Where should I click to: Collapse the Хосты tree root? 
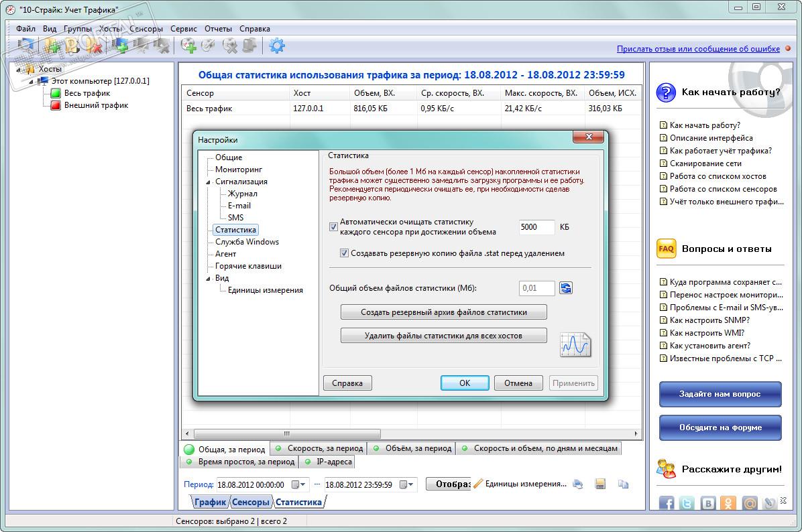tap(18, 70)
